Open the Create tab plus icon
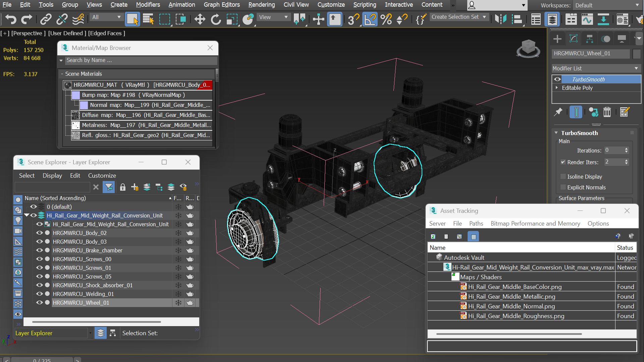The height and width of the screenshot is (362, 644). [x=557, y=39]
